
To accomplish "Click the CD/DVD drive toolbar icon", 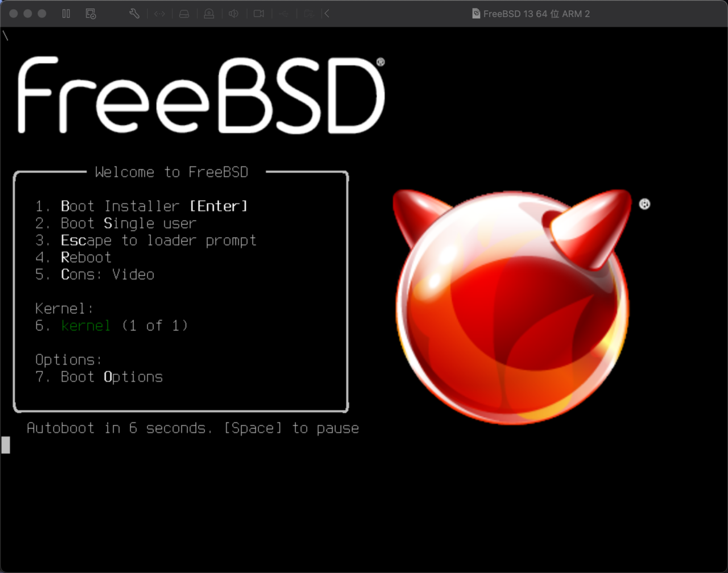I will (x=209, y=14).
